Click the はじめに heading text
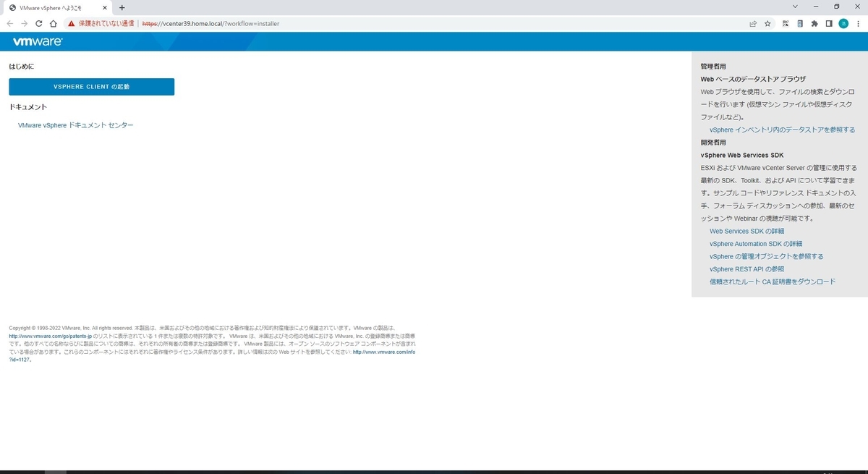Screen dimensions: 868x474 pos(22,67)
